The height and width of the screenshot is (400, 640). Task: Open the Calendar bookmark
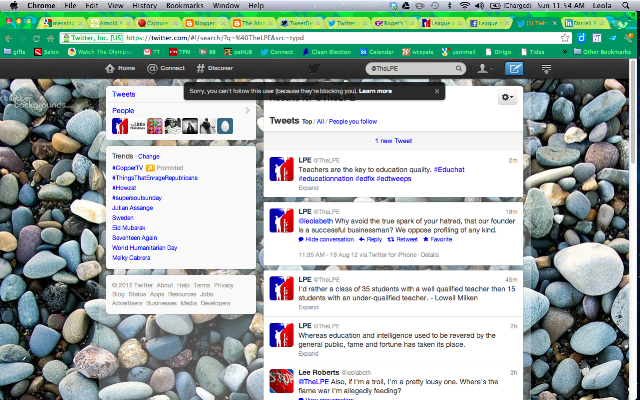376,52
